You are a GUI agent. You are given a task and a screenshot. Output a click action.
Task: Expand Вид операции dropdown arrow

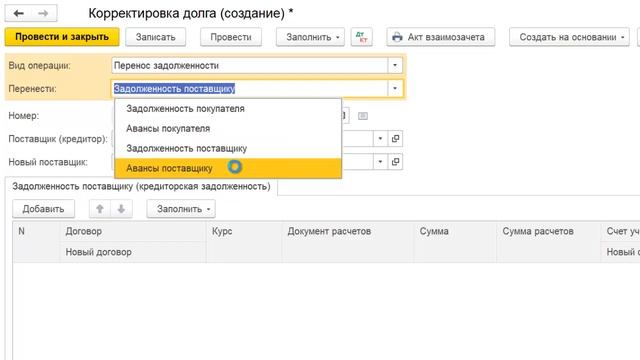click(x=395, y=65)
